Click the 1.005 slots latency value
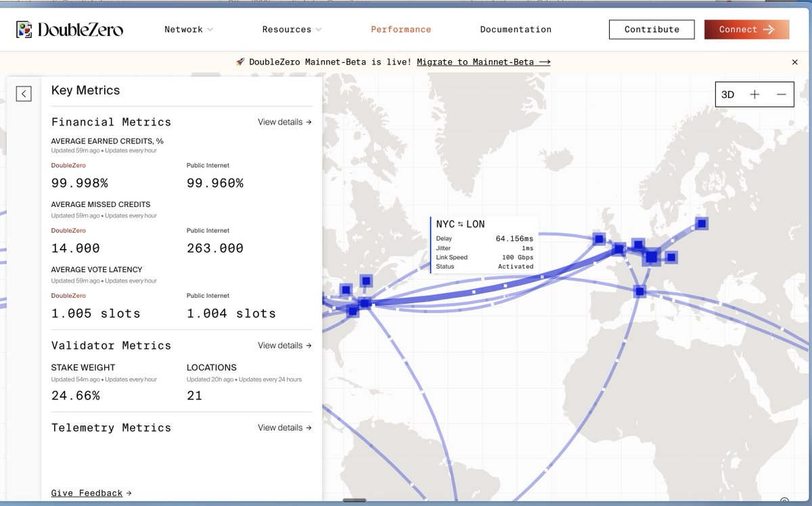Image resolution: width=812 pixels, height=506 pixels. click(96, 314)
